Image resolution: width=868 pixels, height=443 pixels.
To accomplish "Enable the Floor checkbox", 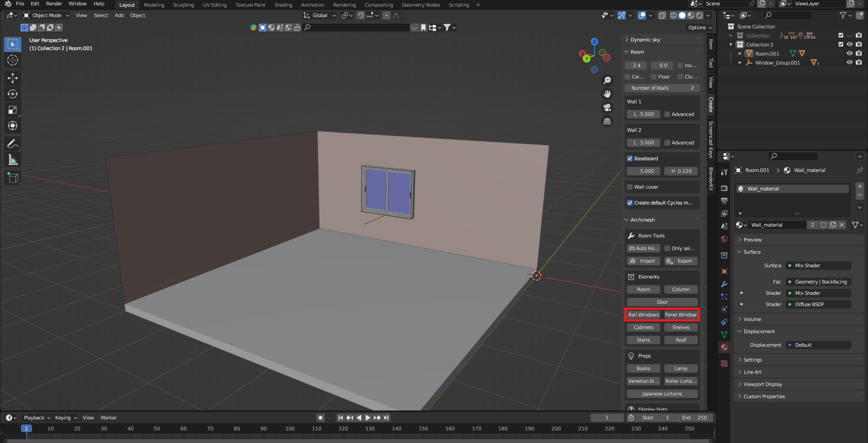I will tap(654, 77).
